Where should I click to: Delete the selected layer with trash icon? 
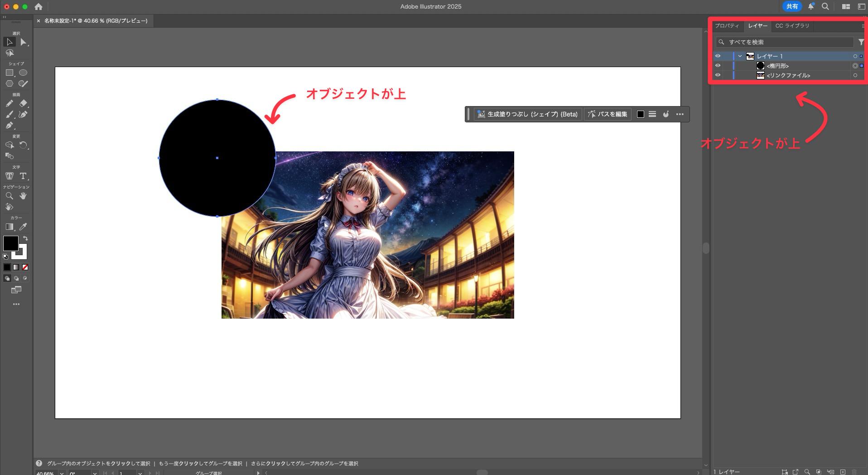point(854,472)
